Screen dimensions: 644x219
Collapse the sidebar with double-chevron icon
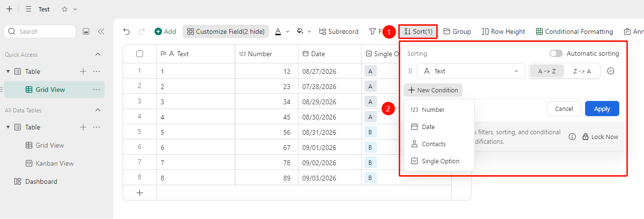pyautogui.click(x=101, y=31)
